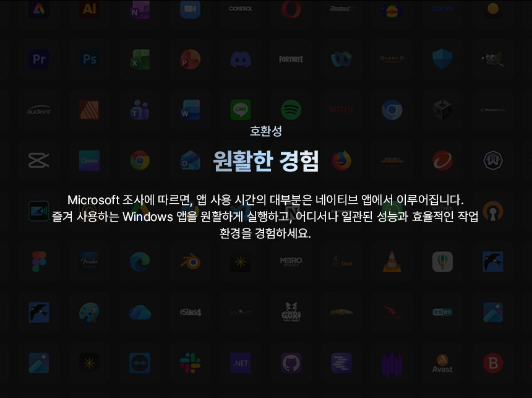Screen dimensions: 532x398
Task: Choose the Premiere Pro Pr icon
Action: coord(39,59)
